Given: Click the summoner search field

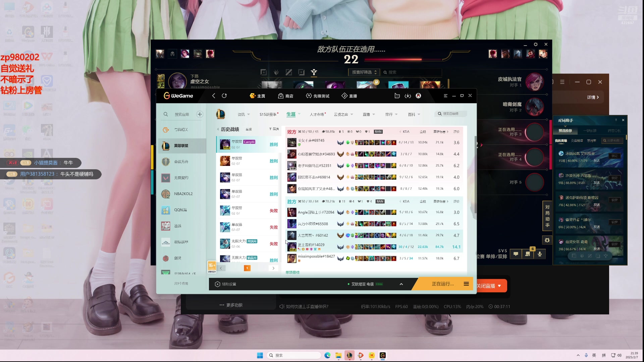Looking at the screenshot, I should click(451, 114).
